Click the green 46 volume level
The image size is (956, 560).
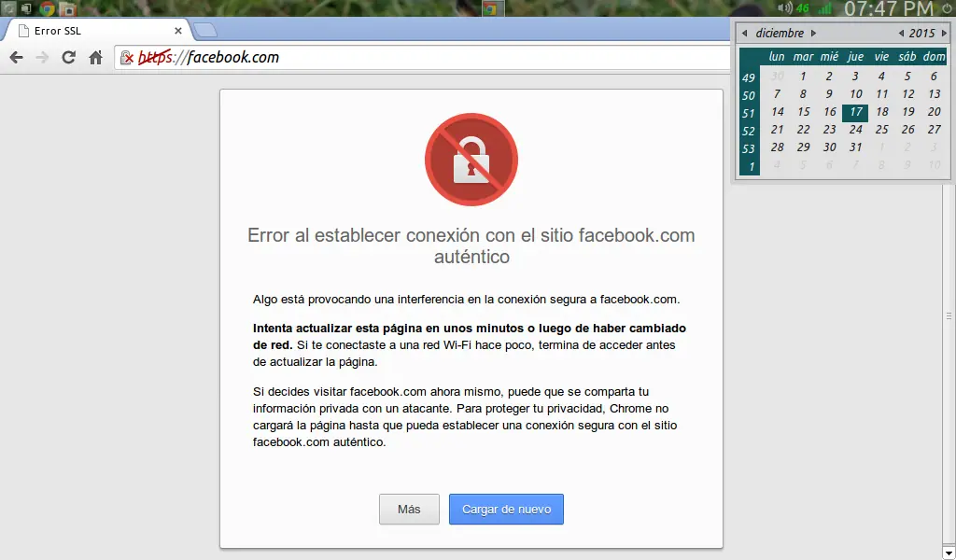point(802,8)
